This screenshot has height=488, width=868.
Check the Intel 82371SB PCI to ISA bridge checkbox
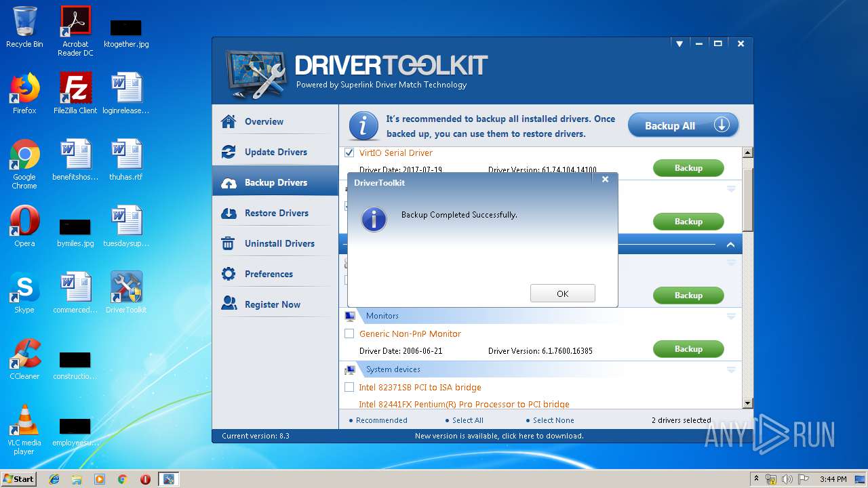click(x=349, y=387)
